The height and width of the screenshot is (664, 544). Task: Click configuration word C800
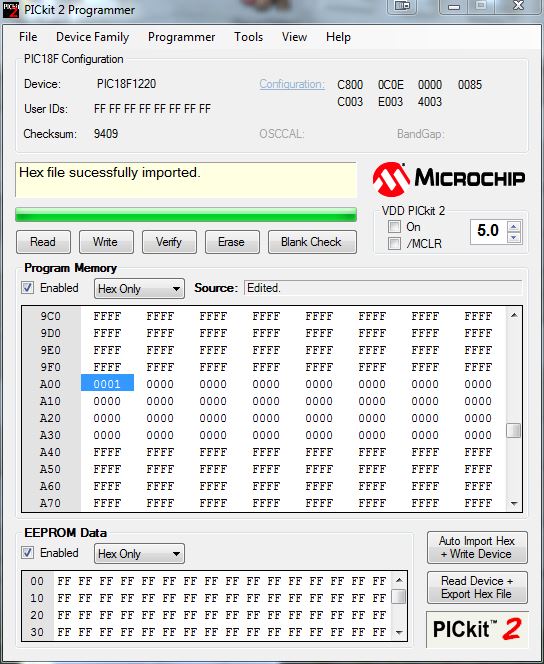coord(350,85)
